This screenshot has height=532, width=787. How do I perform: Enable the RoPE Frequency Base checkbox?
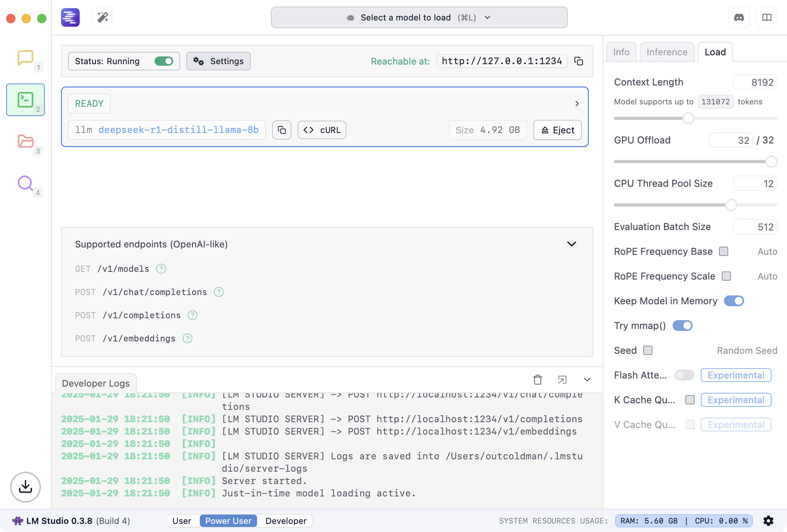(x=724, y=251)
